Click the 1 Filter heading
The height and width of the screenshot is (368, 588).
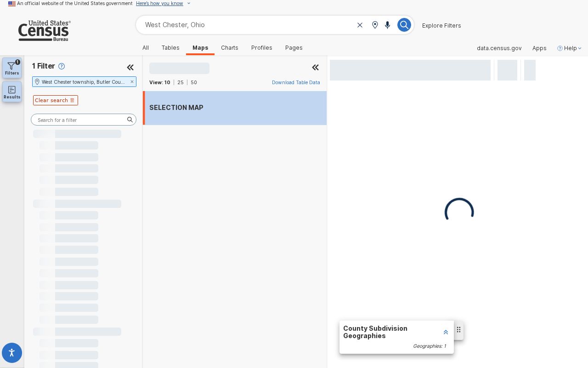coord(44,66)
